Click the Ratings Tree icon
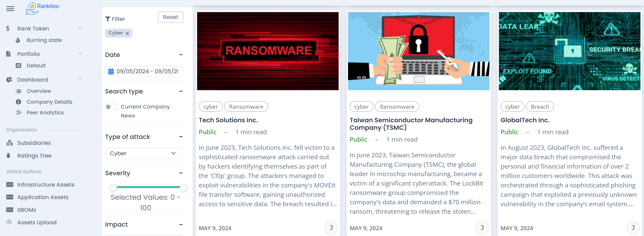The height and width of the screenshot is (236, 644). coord(9,155)
